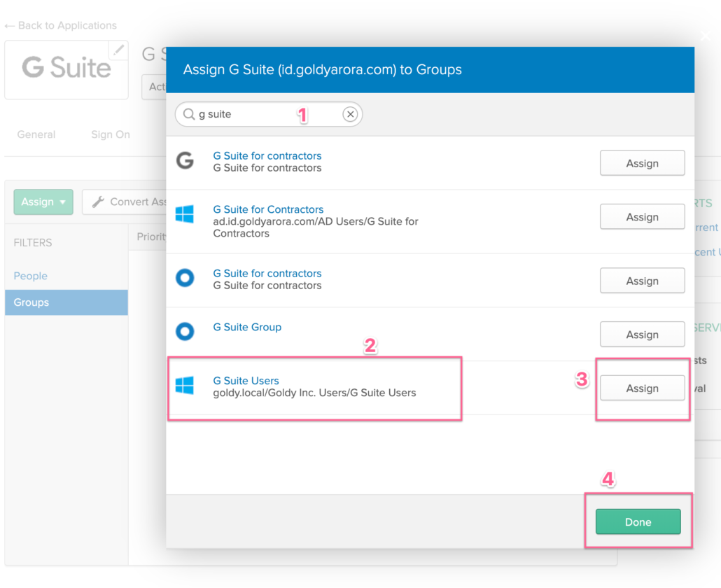Click the magnifier icon in the search box

pyautogui.click(x=189, y=114)
